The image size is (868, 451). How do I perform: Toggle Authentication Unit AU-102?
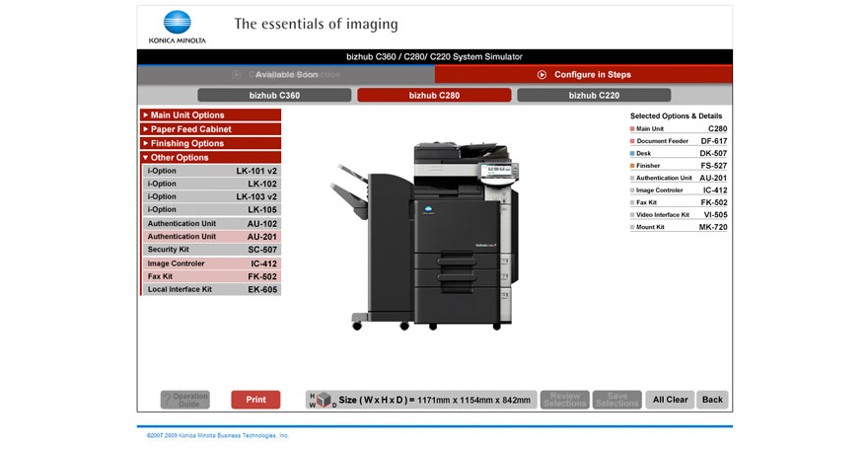pyautogui.click(x=212, y=223)
